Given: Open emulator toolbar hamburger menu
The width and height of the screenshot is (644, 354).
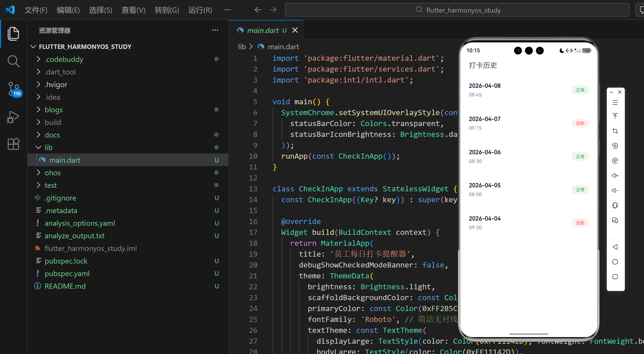Looking at the screenshot, I should (615, 103).
